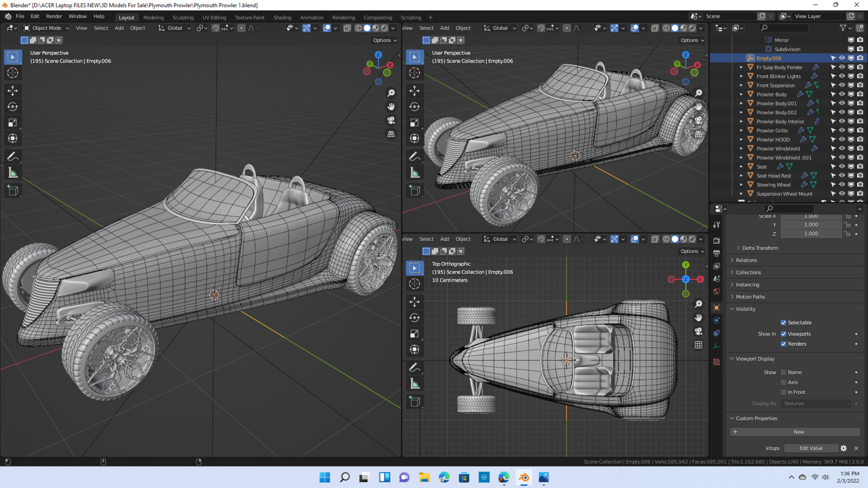Uncheck Show In Viewports checkbox
The height and width of the screenshot is (488, 868).
784,334
